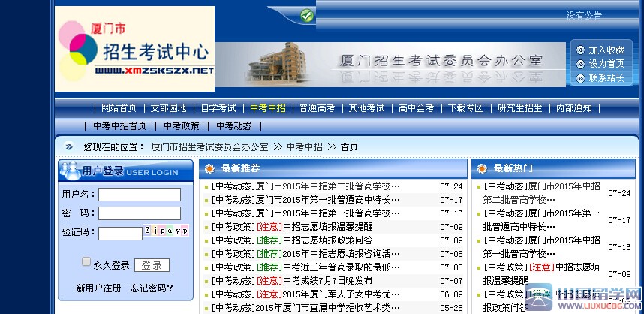Image resolution: width=644 pixels, height=314 pixels.
Task: Go to 下载专区 in the navigation bar
Action: coord(466,108)
